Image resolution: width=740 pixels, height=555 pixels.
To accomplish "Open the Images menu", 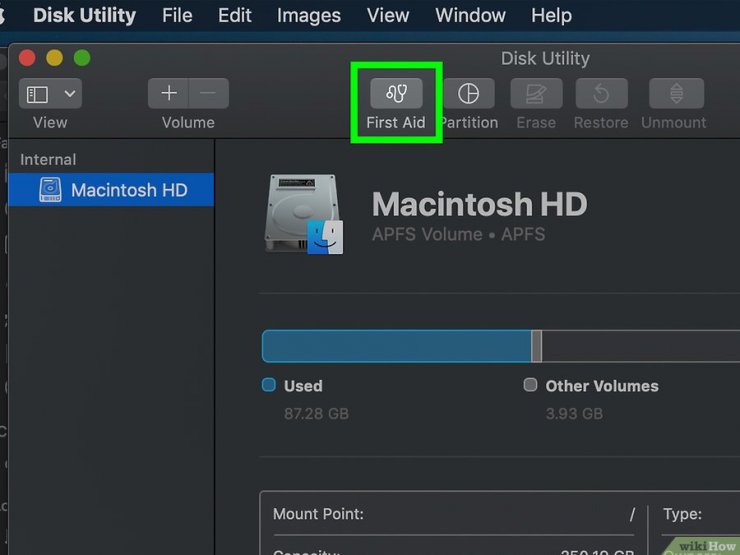I will click(309, 16).
